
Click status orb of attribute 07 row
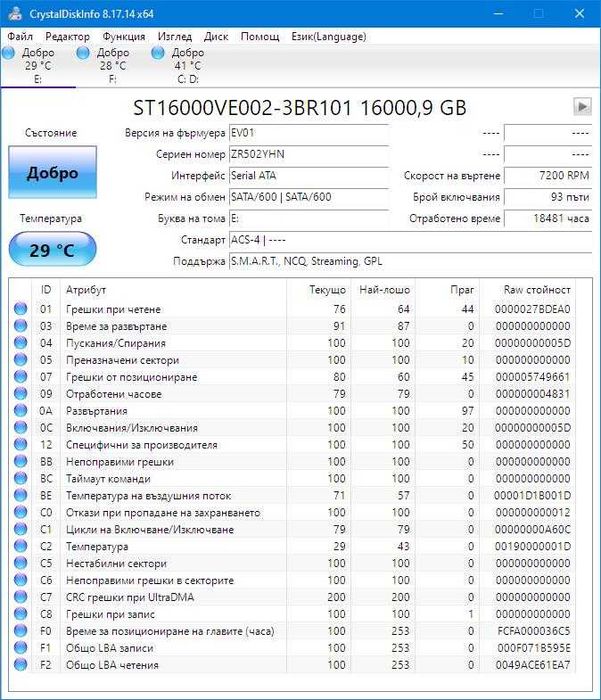coord(21,377)
